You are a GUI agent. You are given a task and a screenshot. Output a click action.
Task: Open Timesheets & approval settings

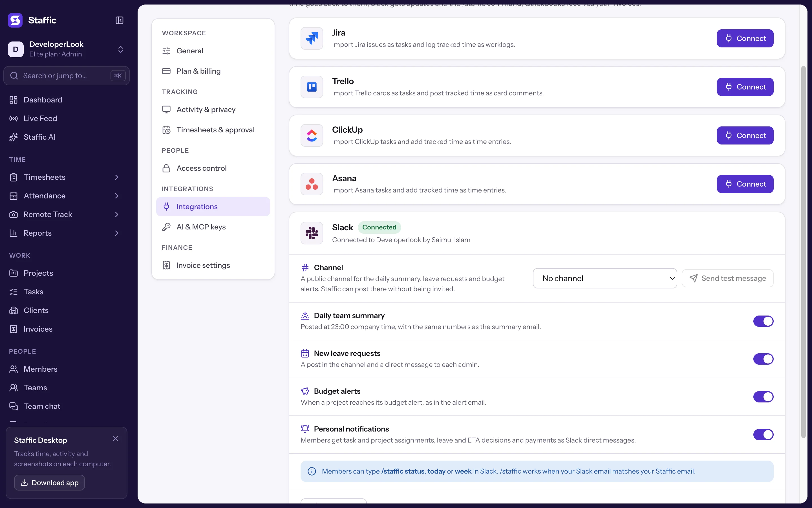click(213, 130)
